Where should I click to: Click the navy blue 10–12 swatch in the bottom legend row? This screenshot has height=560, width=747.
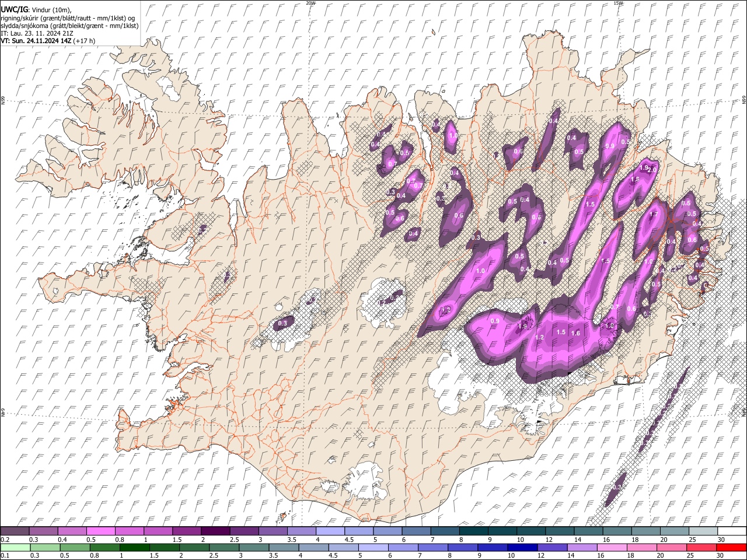(522, 548)
